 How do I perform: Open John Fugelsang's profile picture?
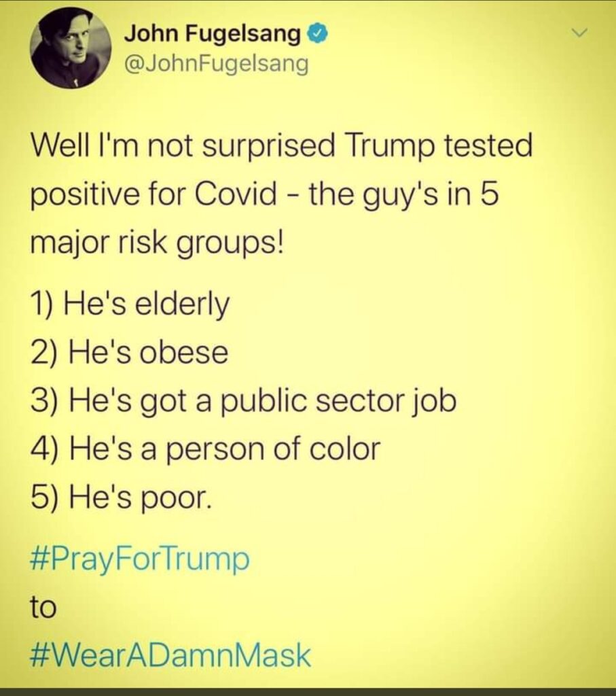71,48
